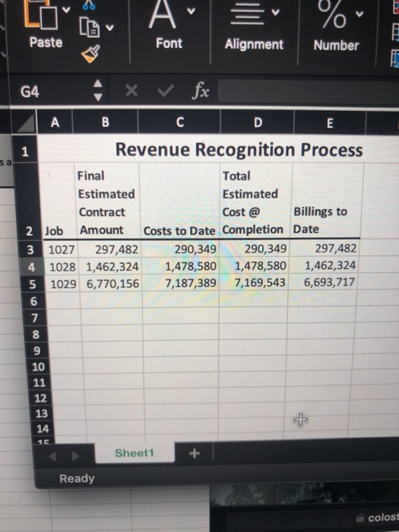
Task: Select row 6 header
Action: point(33,301)
